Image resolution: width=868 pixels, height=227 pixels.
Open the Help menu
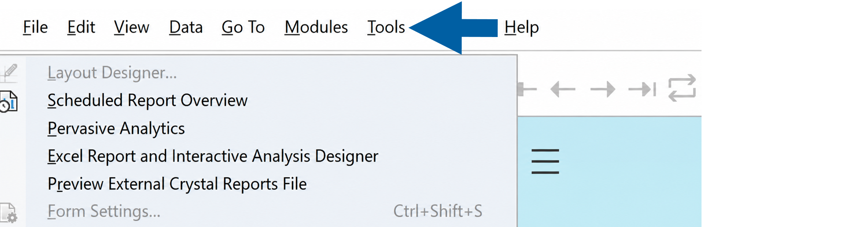pyautogui.click(x=522, y=27)
